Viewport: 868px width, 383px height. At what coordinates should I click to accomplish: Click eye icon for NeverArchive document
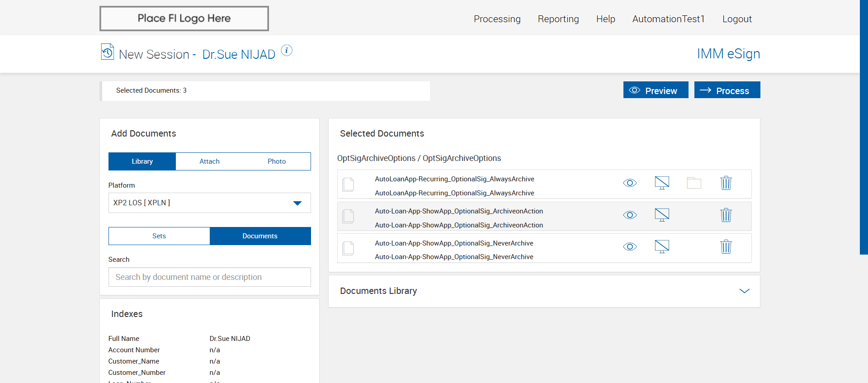tap(630, 247)
